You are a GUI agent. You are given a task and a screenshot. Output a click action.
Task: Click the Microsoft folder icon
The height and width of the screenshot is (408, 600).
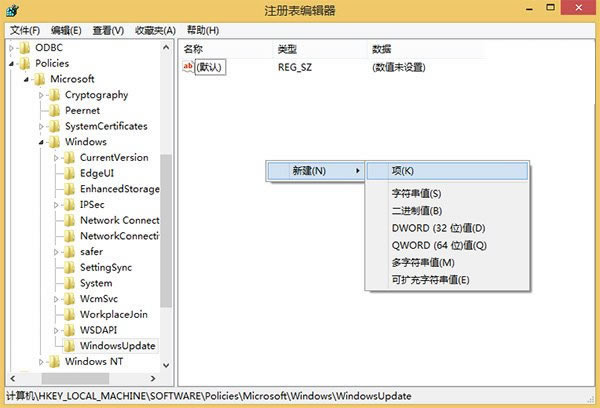[39, 79]
